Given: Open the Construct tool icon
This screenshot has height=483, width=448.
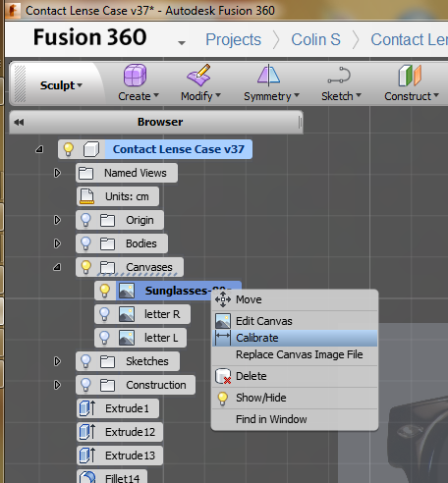Looking at the screenshot, I should (x=410, y=76).
